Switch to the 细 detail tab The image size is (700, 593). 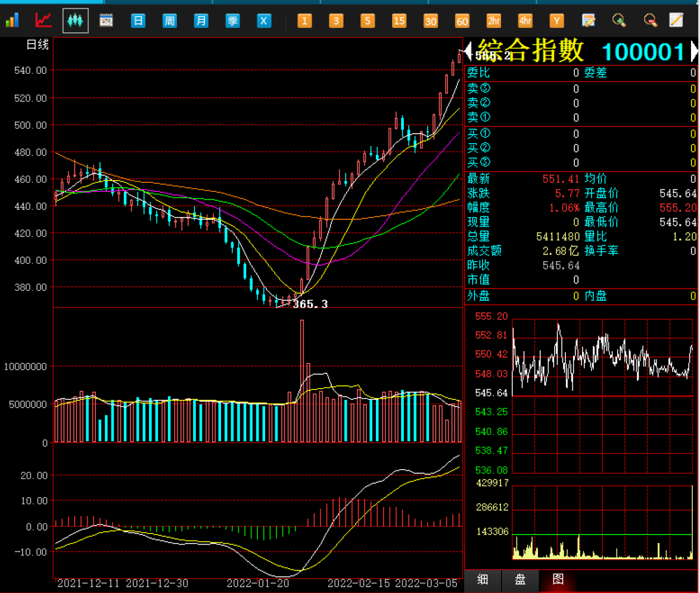(x=483, y=579)
